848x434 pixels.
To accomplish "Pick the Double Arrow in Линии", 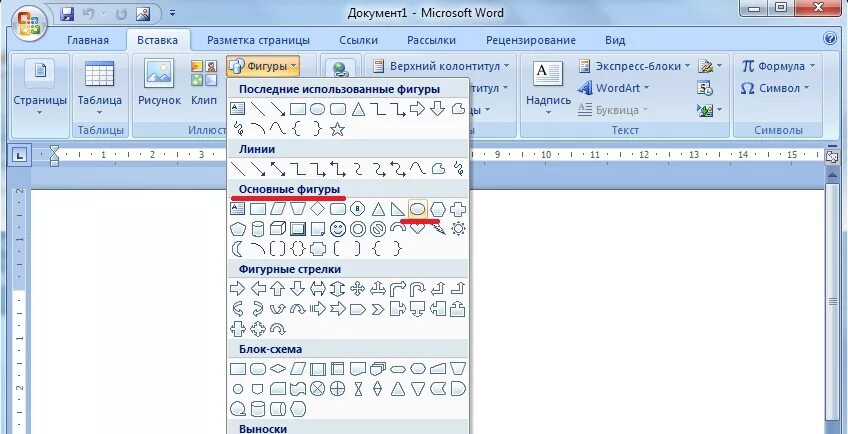I will point(277,169).
